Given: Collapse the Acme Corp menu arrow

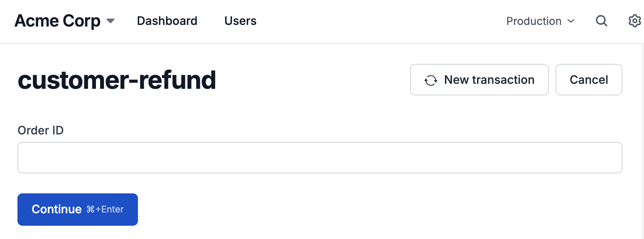Looking at the screenshot, I should point(110,22).
